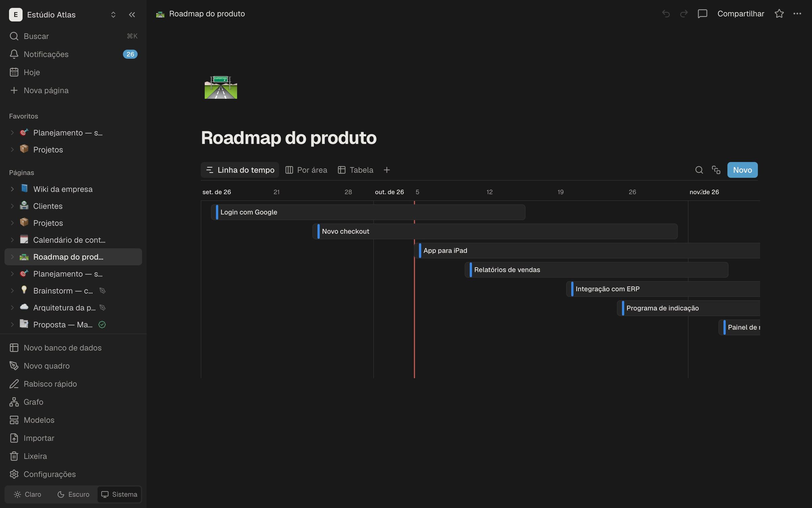Open Modelos templates
This screenshot has width=812, height=508.
[73, 420]
